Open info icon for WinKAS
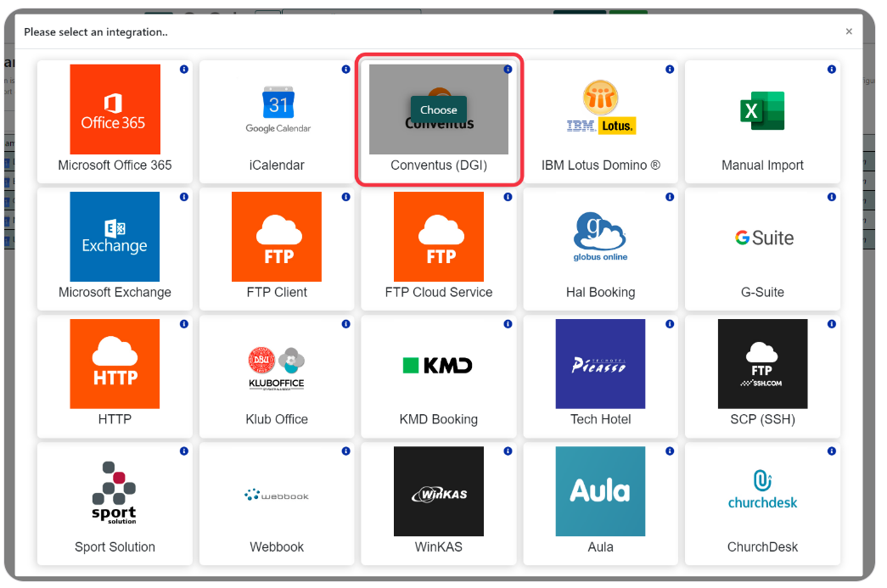Image resolution: width=887 pixels, height=588 pixels. click(x=508, y=451)
